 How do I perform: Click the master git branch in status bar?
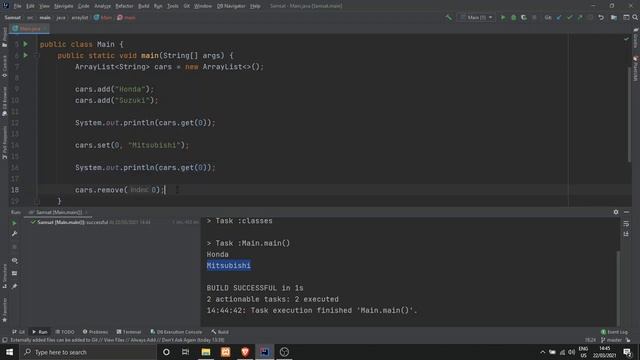pyautogui.click(x=611, y=340)
